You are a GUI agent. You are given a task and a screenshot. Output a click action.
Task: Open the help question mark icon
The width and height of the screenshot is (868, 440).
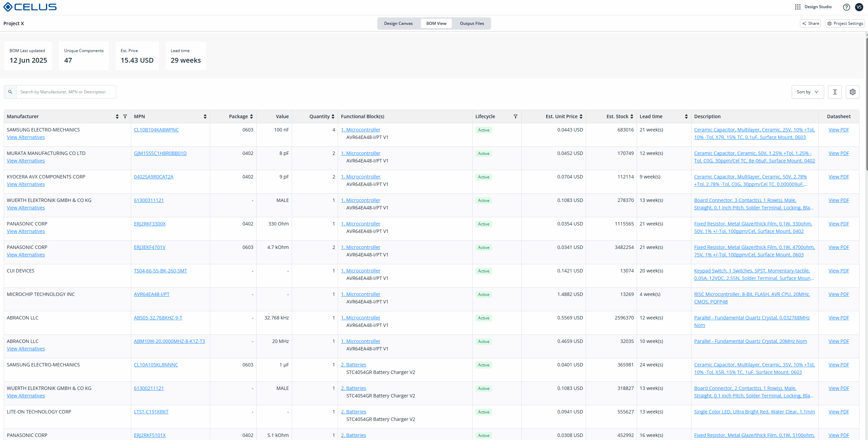846,7
